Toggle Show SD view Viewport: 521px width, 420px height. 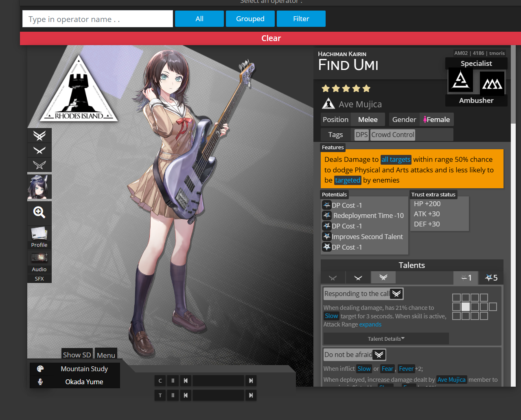click(77, 355)
